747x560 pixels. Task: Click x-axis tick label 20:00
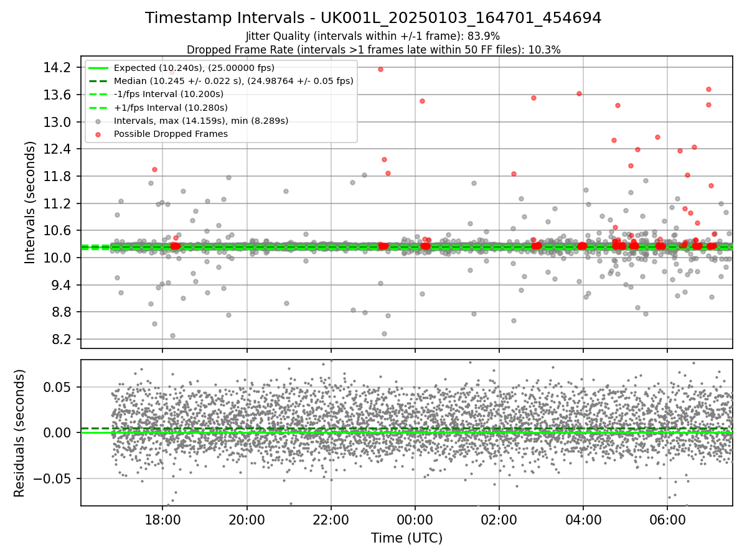[247, 519]
